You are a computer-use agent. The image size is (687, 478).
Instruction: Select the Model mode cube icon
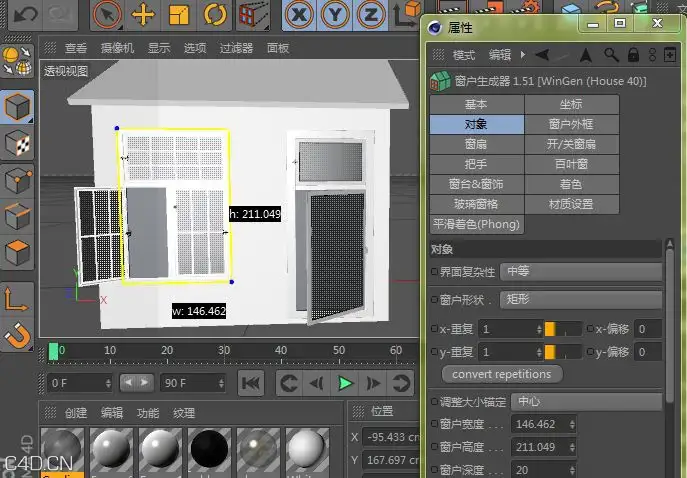pyautogui.click(x=17, y=106)
